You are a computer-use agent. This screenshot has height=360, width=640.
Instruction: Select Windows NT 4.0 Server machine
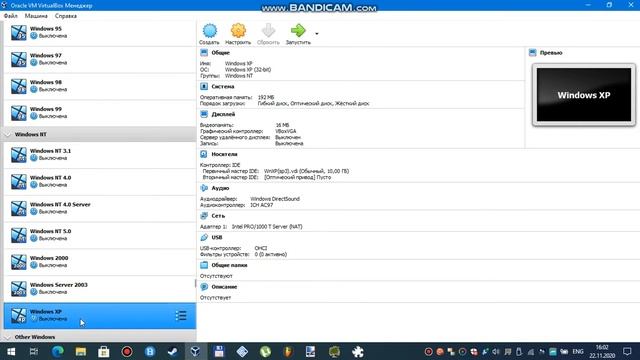pyautogui.click(x=100, y=209)
